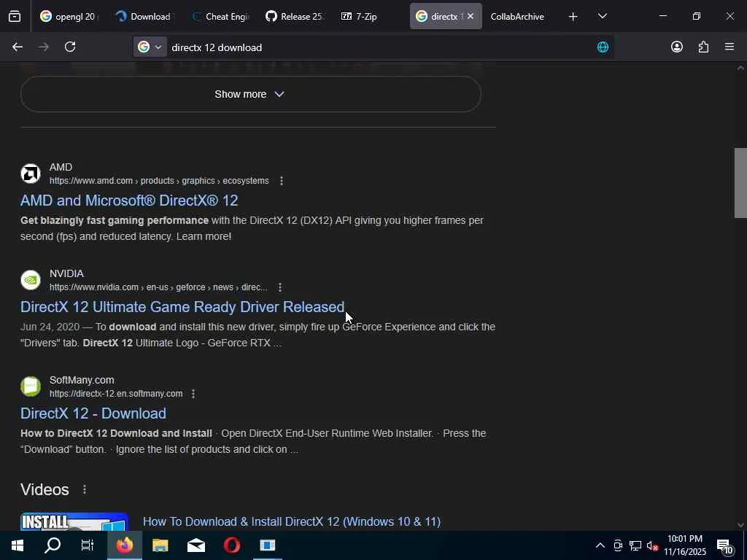Viewport: 747px width, 560px height.
Task: Open DirectX 12 Ultimate Game Ready Driver link
Action: pos(182,307)
